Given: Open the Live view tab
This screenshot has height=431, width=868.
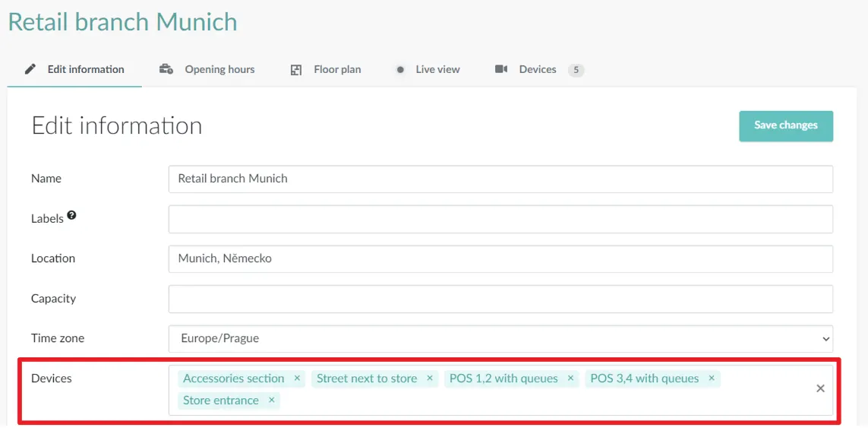Looking at the screenshot, I should pos(428,70).
